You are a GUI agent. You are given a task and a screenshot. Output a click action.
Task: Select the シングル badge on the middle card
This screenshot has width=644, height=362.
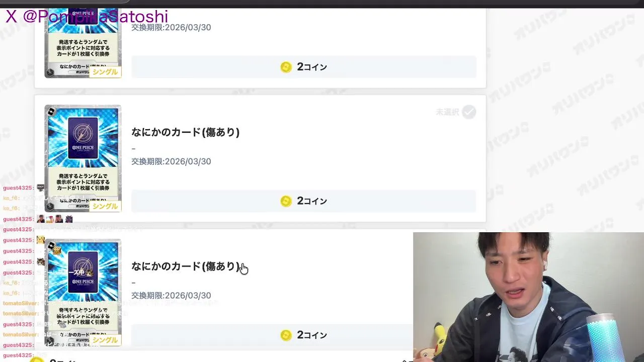click(x=105, y=206)
